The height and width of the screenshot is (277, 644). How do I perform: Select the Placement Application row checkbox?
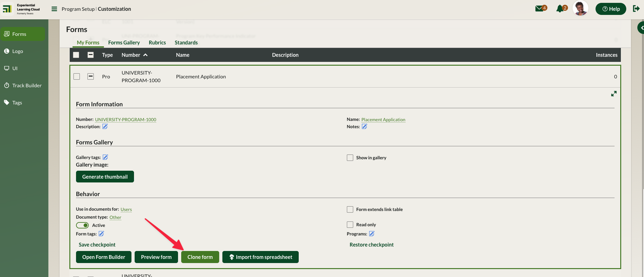coord(77,76)
